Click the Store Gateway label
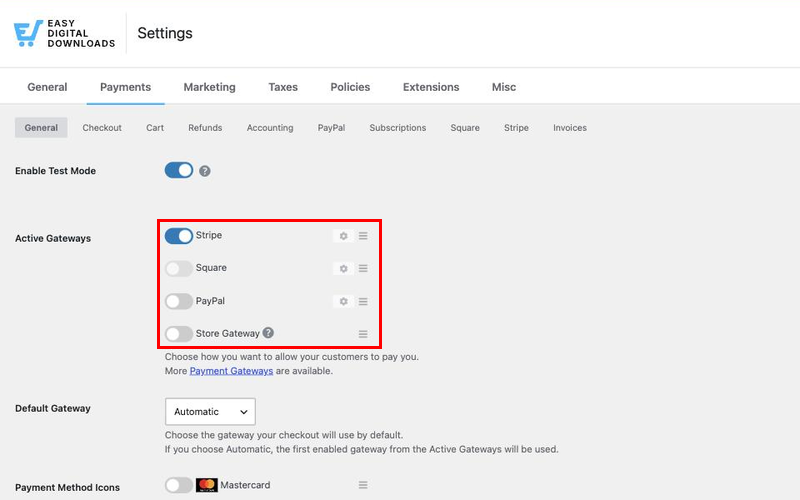Viewport: 800px width, 500px height. (228, 334)
